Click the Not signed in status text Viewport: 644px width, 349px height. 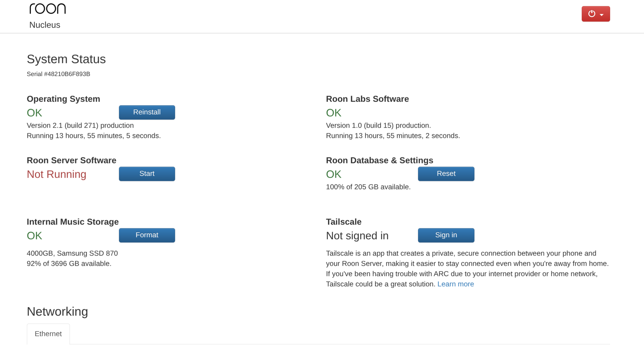click(x=357, y=236)
